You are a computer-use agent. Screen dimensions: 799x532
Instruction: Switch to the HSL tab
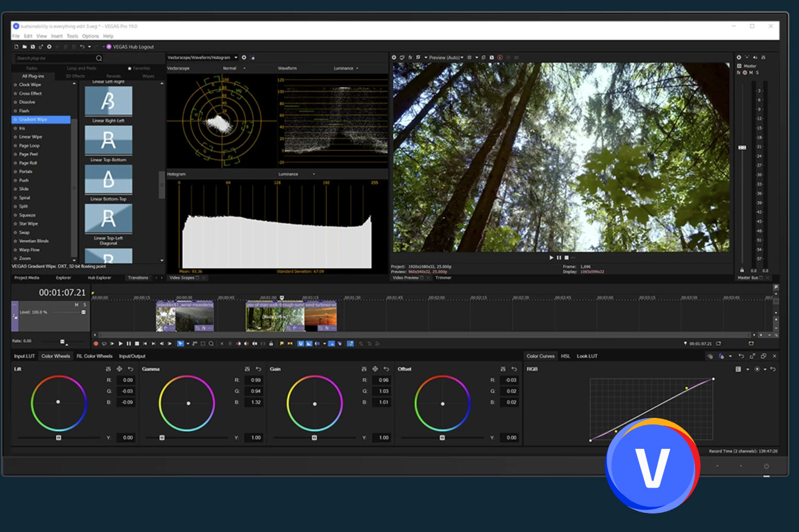(x=565, y=356)
